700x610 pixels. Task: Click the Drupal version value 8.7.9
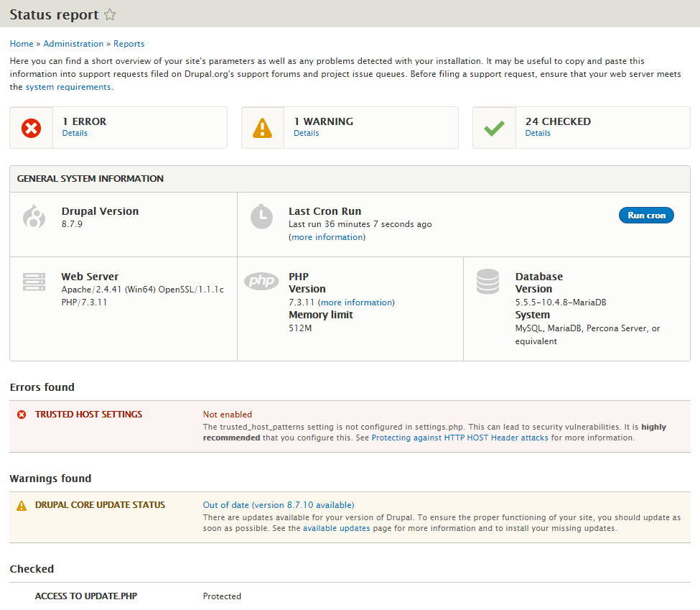[72, 224]
